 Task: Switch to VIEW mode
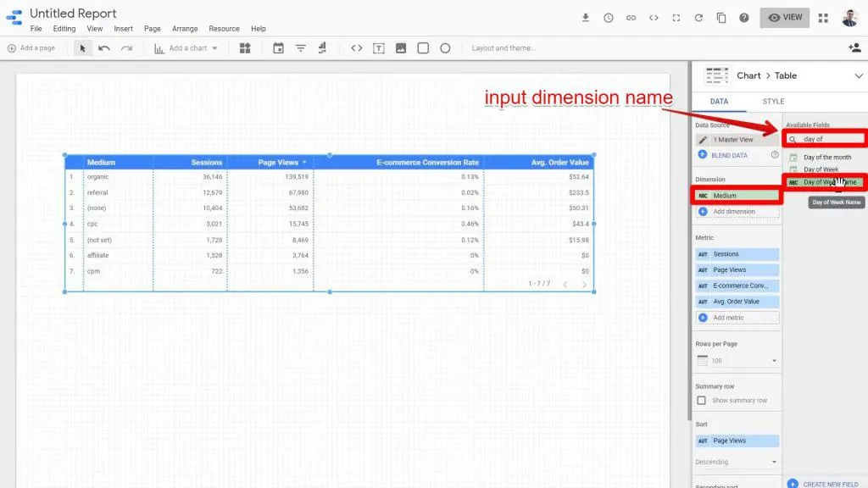(x=784, y=17)
